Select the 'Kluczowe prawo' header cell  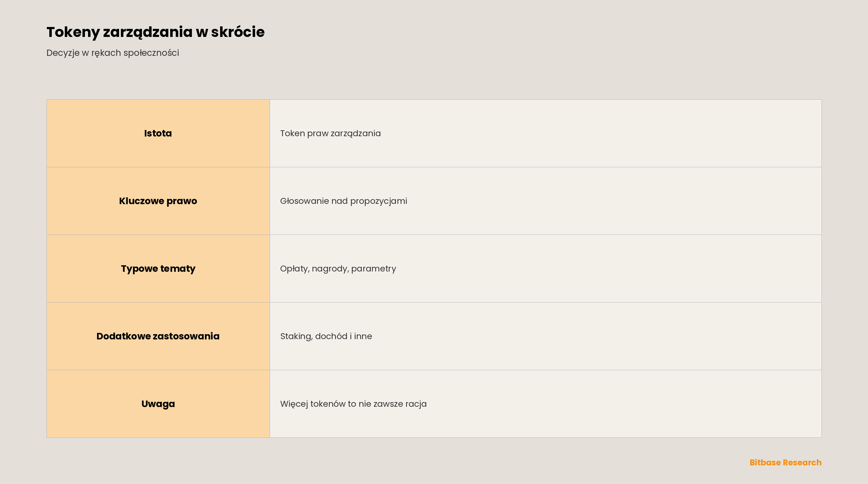click(158, 201)
